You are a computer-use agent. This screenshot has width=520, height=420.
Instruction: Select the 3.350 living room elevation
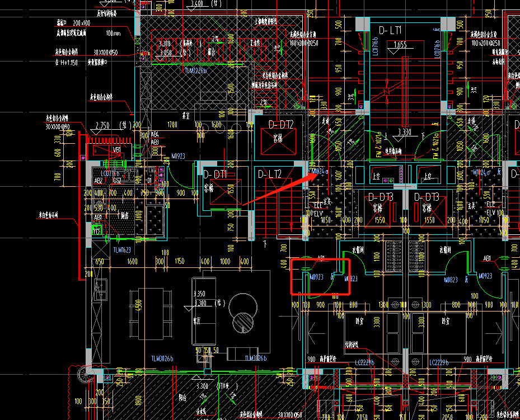pyautogui.click(x=199, y=294)
